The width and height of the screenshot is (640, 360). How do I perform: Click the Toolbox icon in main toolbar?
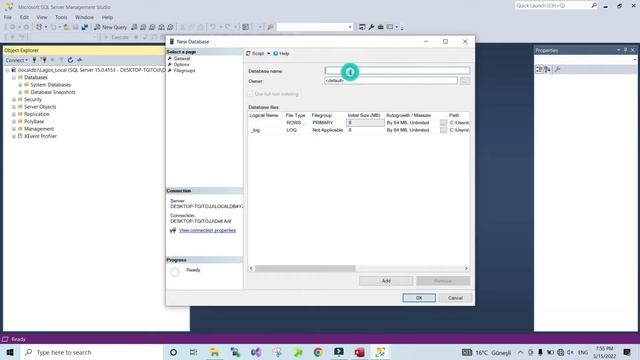click(x=380, y=27)
